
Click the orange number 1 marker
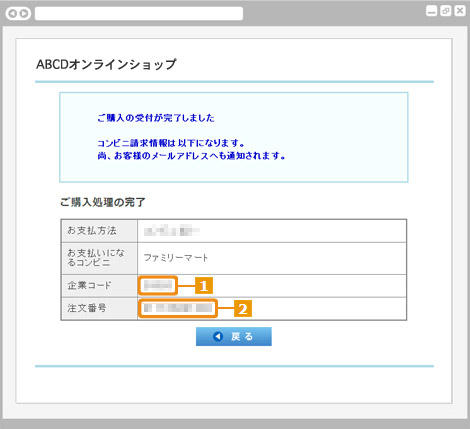click(204, 286)
